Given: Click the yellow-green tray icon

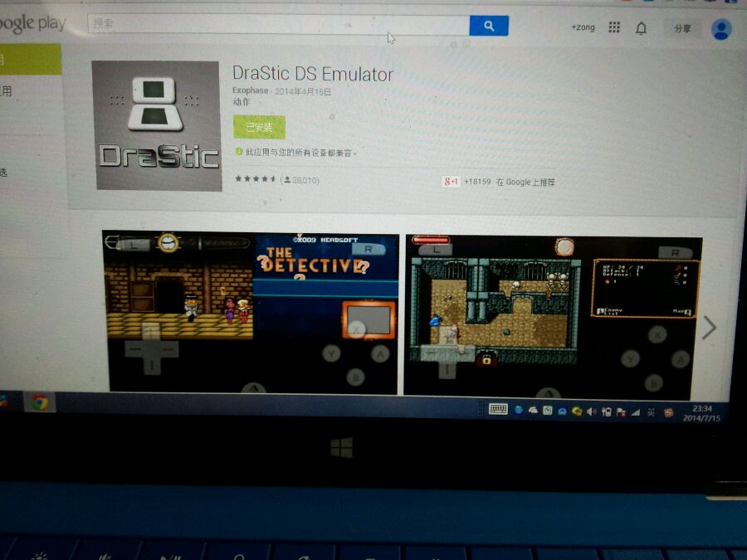Looking at the screenshot, I should pyautogui.click(x=577, y=411).
